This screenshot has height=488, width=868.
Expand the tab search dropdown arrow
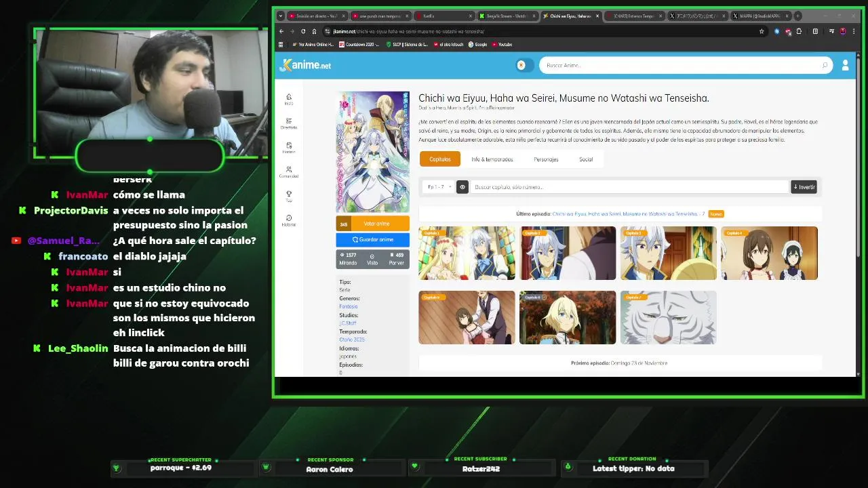[281, 16]
